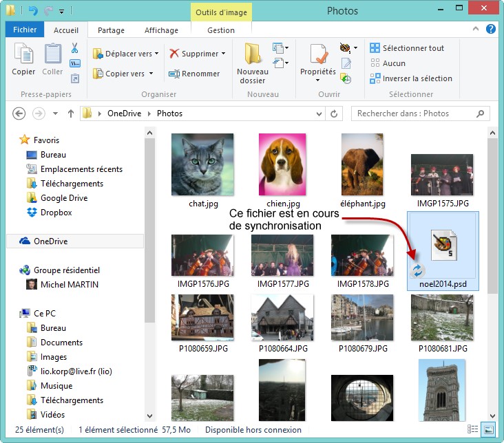504x443 pixels.
Task: Expand the Déplacer vers dropdown
Action: [x=156, y=54]
